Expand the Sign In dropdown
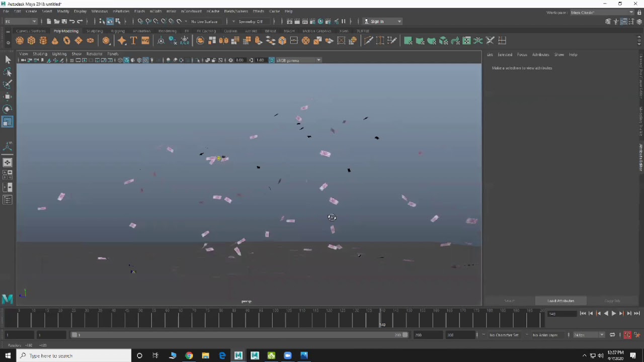The image size is (644, 362). tap(382, 22)
